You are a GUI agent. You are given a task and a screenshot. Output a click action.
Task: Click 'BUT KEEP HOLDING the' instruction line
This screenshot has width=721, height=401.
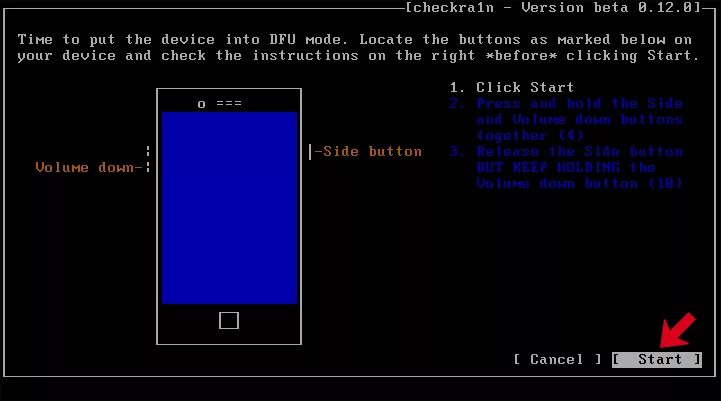(566, 167)
